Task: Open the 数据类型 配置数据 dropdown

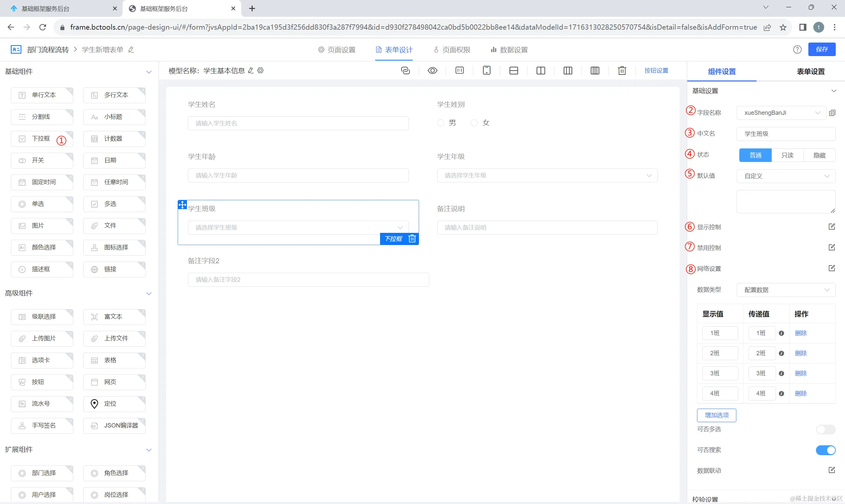Action: pos(786,290)
